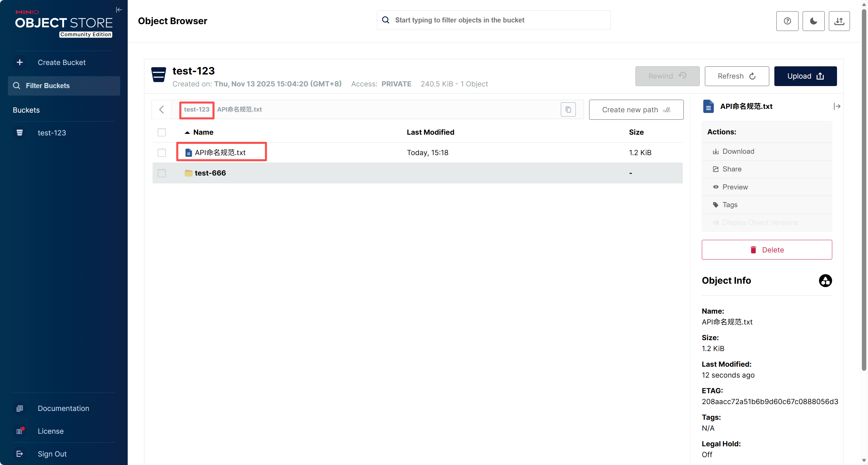
Task: Open uploads/downloads manager icon
Action: click(839, 21)
